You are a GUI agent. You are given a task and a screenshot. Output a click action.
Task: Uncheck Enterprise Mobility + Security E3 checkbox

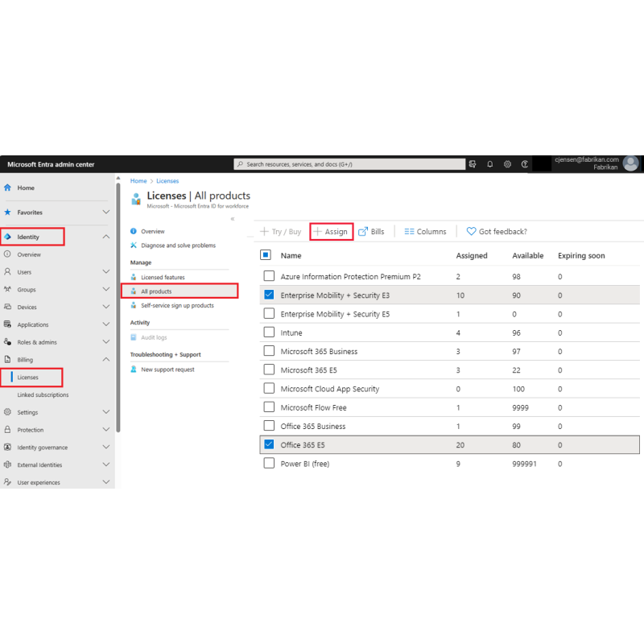click(x=269, y=295)
